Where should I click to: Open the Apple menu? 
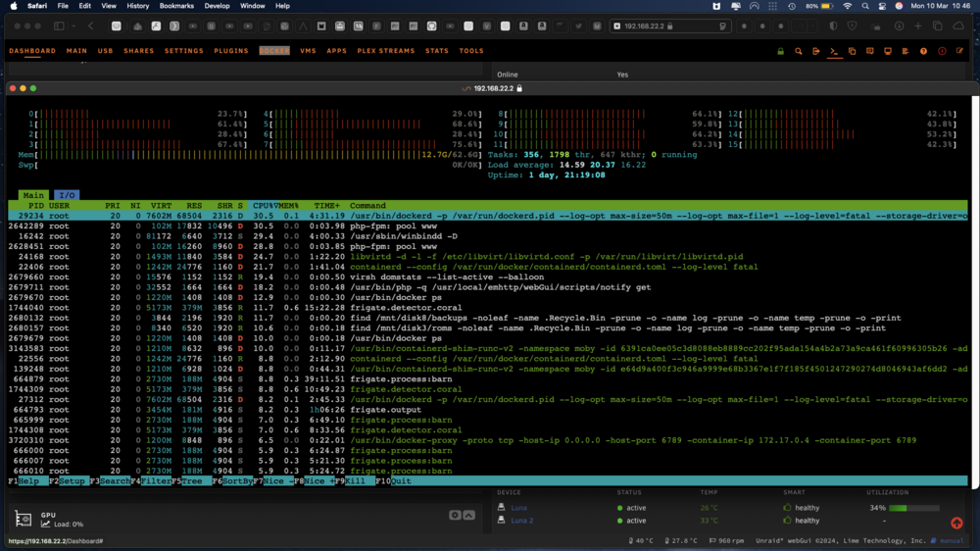14,6
